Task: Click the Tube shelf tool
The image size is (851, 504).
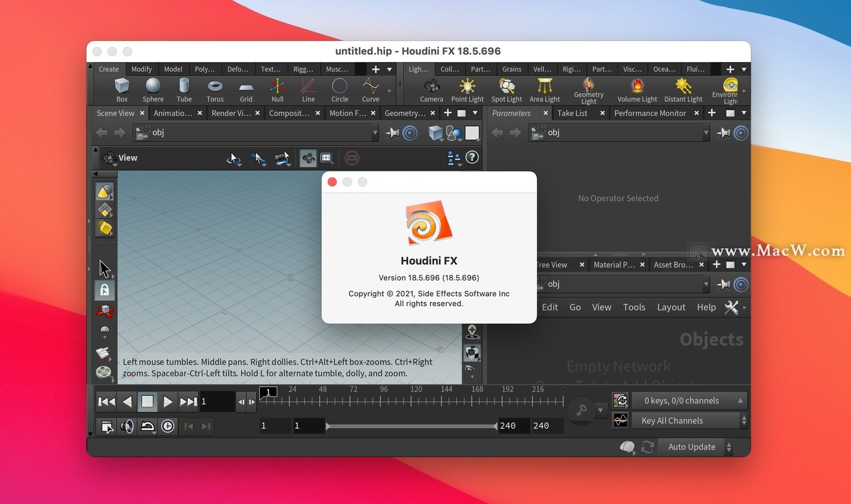Action: (184, 90)
